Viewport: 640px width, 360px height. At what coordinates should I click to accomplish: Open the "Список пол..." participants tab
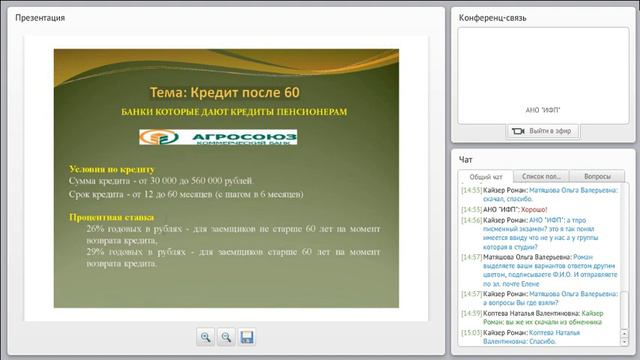(x=541, y=176)
